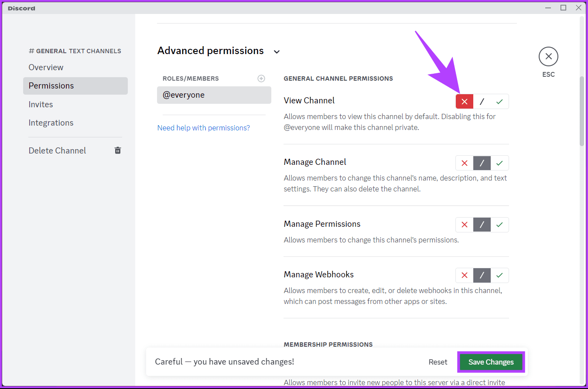Open the Need help with permissions link
The image size is (588, 389).
pyautogui.click(x=203, y=128)
